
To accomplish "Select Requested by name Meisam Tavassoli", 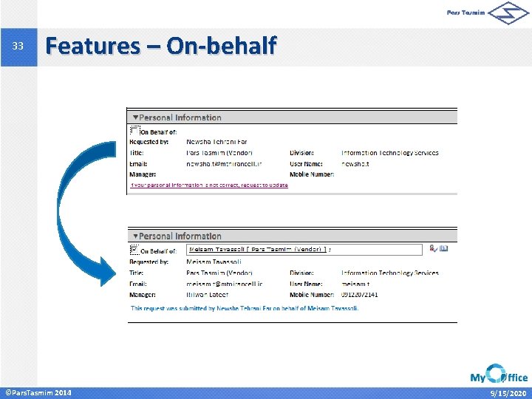I will point(214,262).
